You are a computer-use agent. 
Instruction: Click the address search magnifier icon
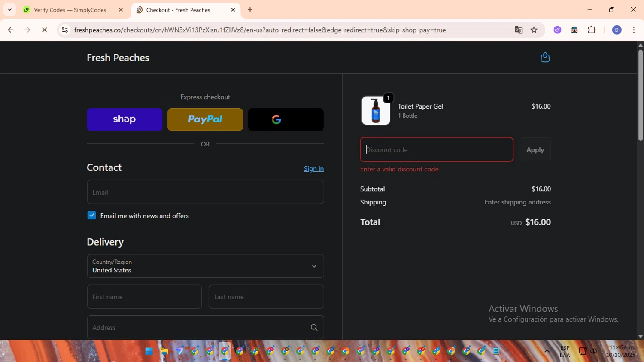314,328
